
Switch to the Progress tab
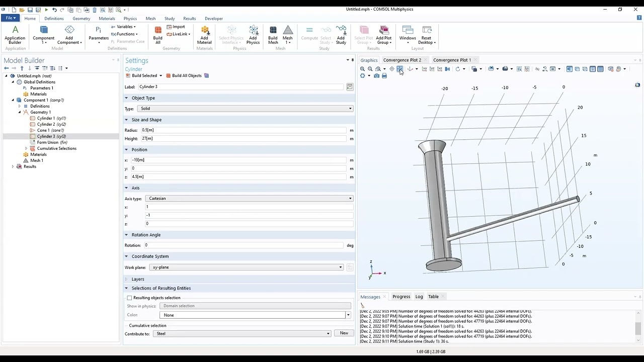(x=401, y=297)
